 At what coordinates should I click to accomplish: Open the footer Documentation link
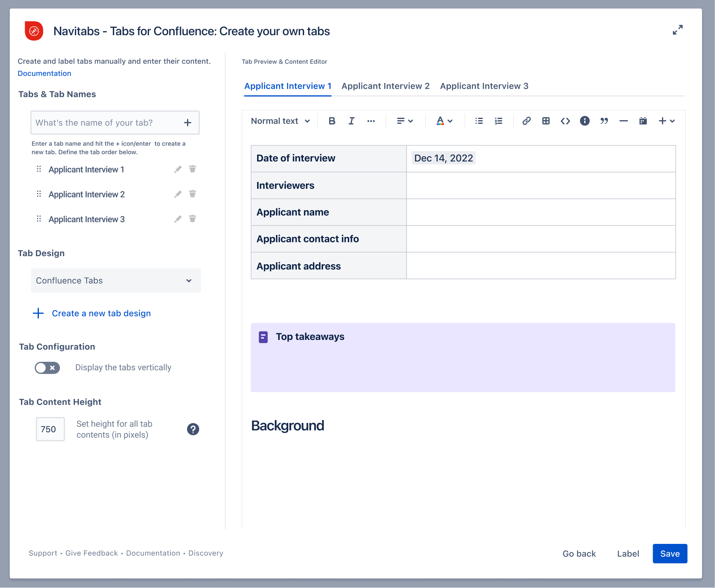pyautogui.click(x=153, y=553)
